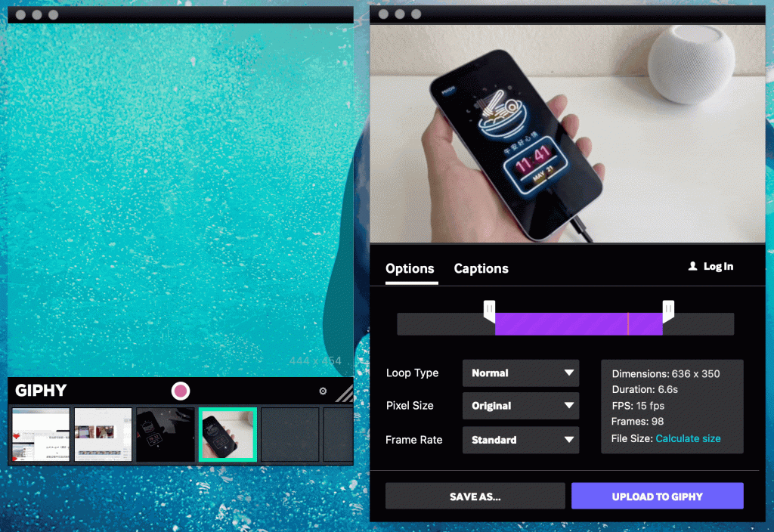Click the purple selected region of trim bar

tap(579, 324)
